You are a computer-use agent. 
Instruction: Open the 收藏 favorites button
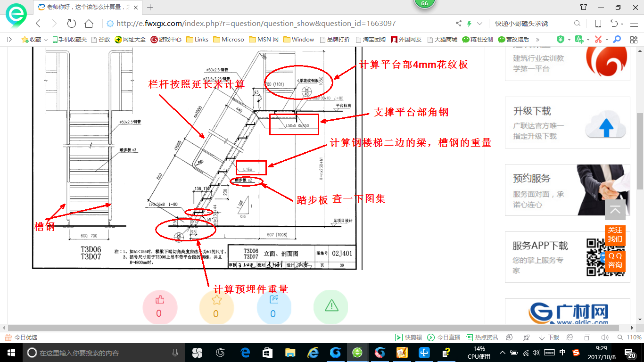[31, 40]
